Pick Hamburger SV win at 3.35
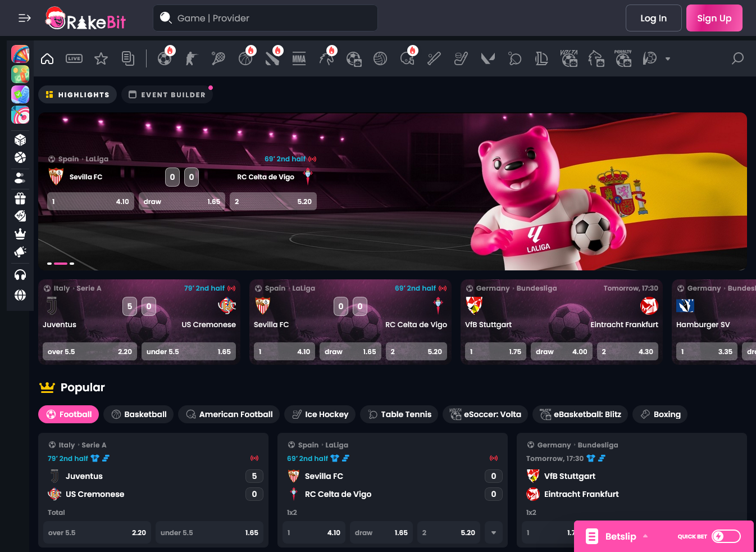The image size is (756, 552). pyautogui.click(x=707, y=351)
